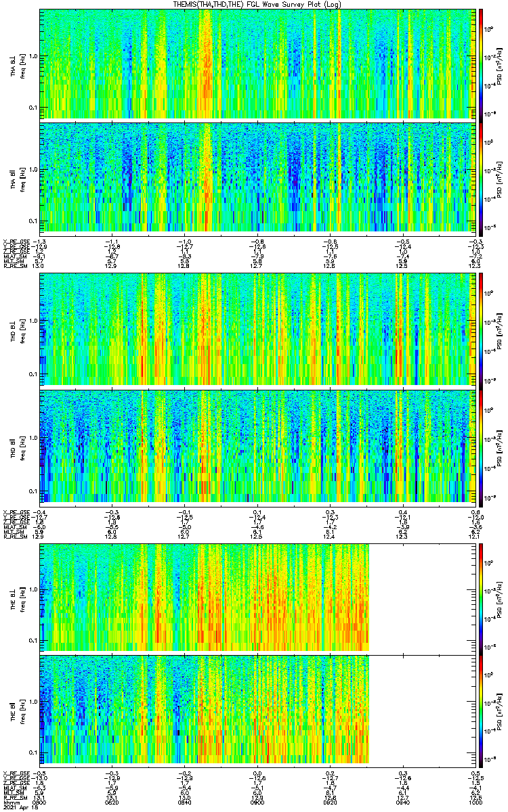The image size is (508, 812).
Task: Click the PSD color bar beside THE B-parallel panel
Action: (x=482, y=711)
